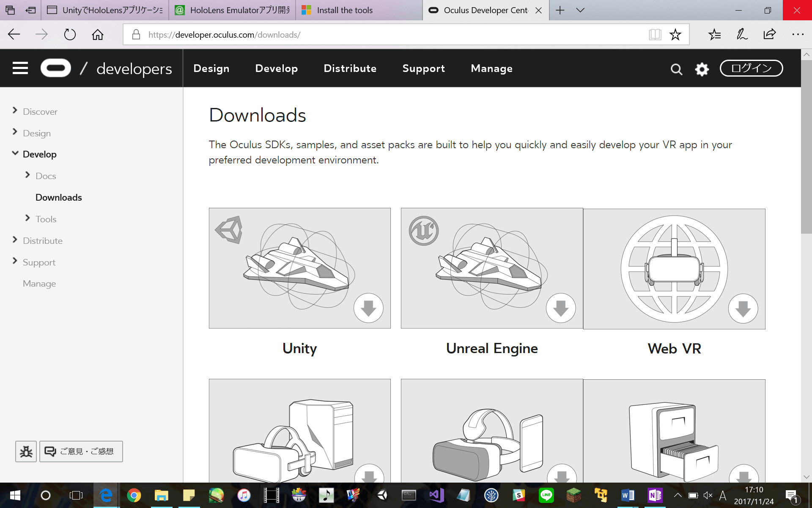Reload the page with refresh icon
This screenshot has height=508, width=812.
click(70, 34)
